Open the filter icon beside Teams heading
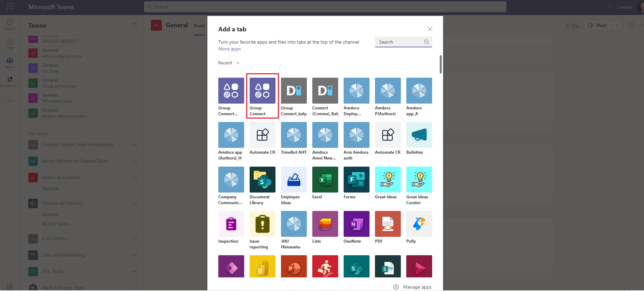The image size is (644, 291). click(135, 25)
